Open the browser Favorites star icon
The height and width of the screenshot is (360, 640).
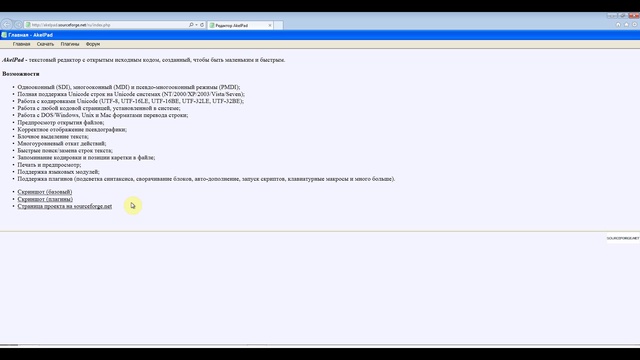626,24
